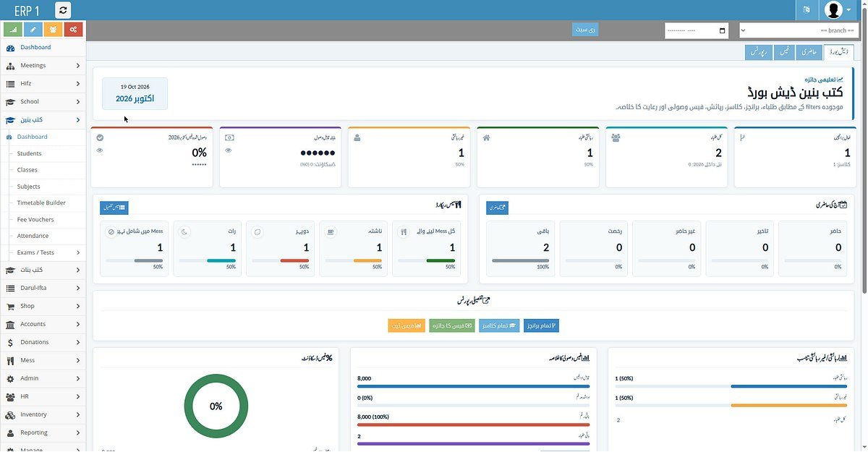868x452 pixels.
Task: Click the person icon on non-resident card
Action: 357,137
